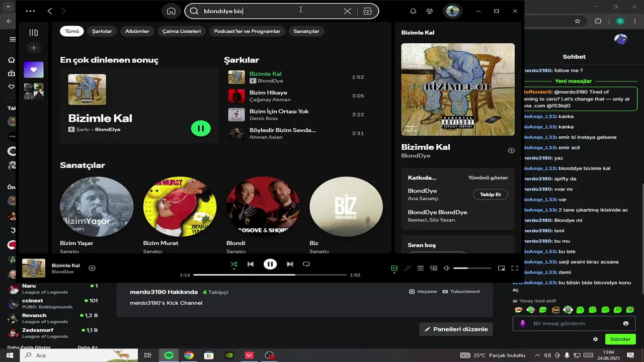Switch Spotify to full screen view

coord(515,268)
